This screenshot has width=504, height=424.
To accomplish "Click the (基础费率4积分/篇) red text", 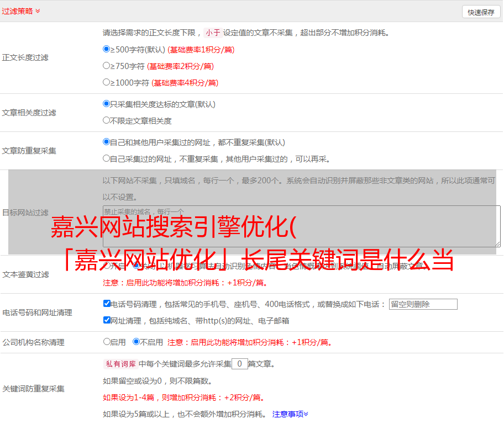I will pyautogui.click(x=185, y=83).
